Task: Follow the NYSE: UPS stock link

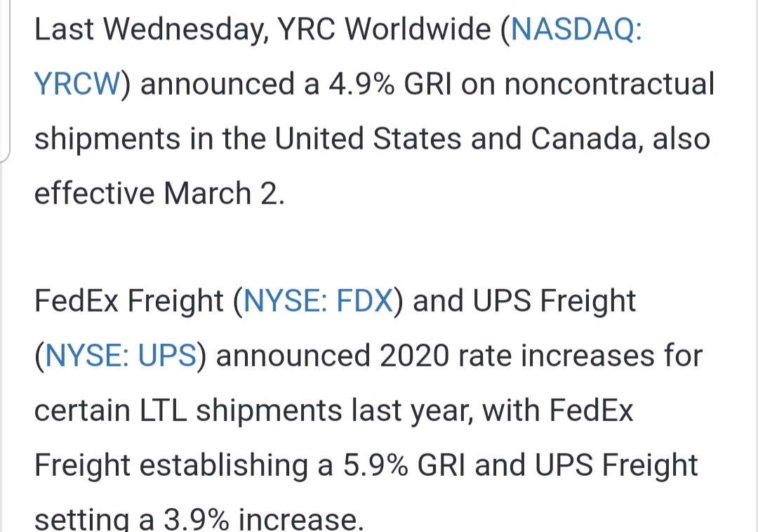Action: point(119,356)
